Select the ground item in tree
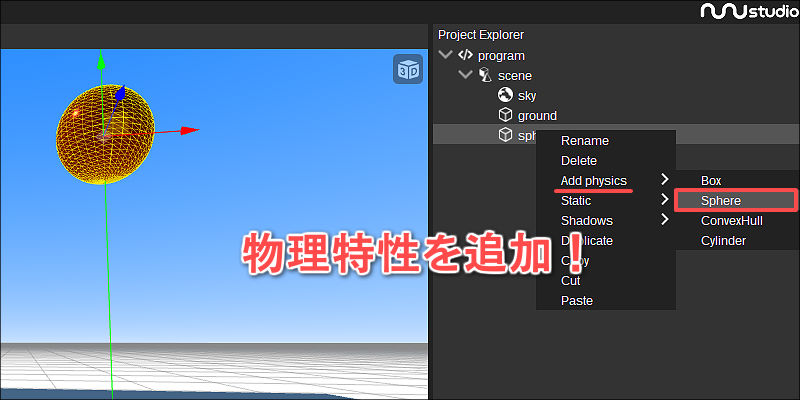The height and width of the screenshot is (400, 800). [x=537, y=116]
